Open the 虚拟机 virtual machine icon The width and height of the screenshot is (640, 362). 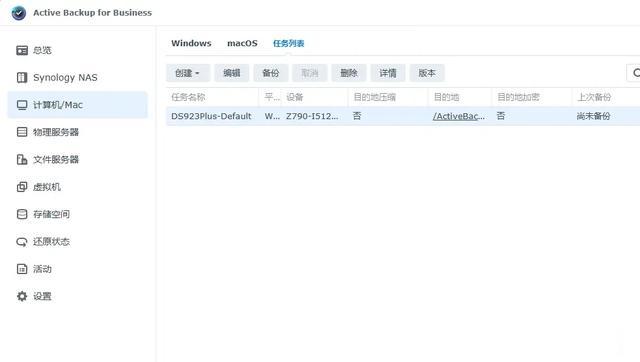22,187
